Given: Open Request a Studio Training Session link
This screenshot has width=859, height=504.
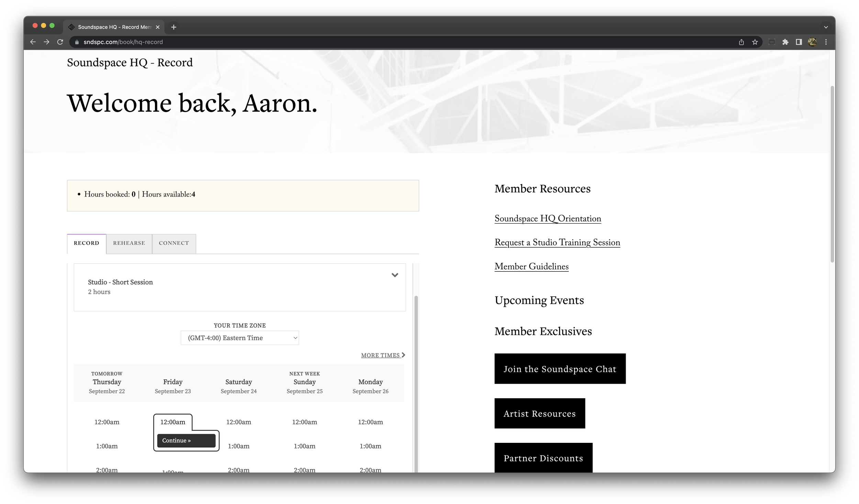Looking at the screenshot, I should tap(557, 243).
